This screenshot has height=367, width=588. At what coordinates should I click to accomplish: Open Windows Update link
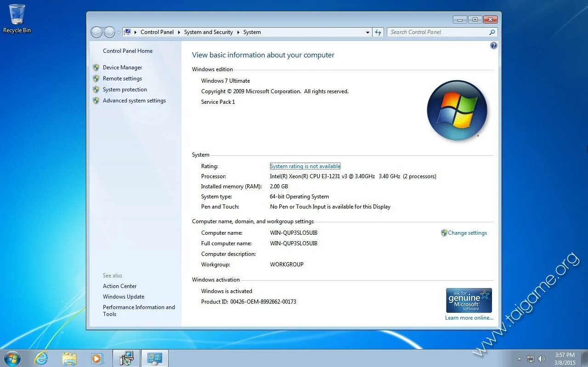(x=124, y=297)
